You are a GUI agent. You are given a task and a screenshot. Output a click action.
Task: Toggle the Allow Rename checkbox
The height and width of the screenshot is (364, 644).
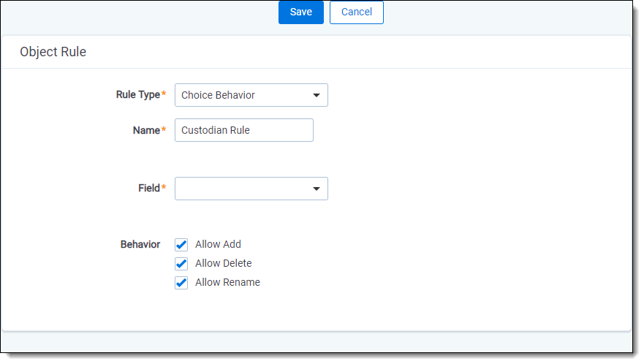click(181, 283)
